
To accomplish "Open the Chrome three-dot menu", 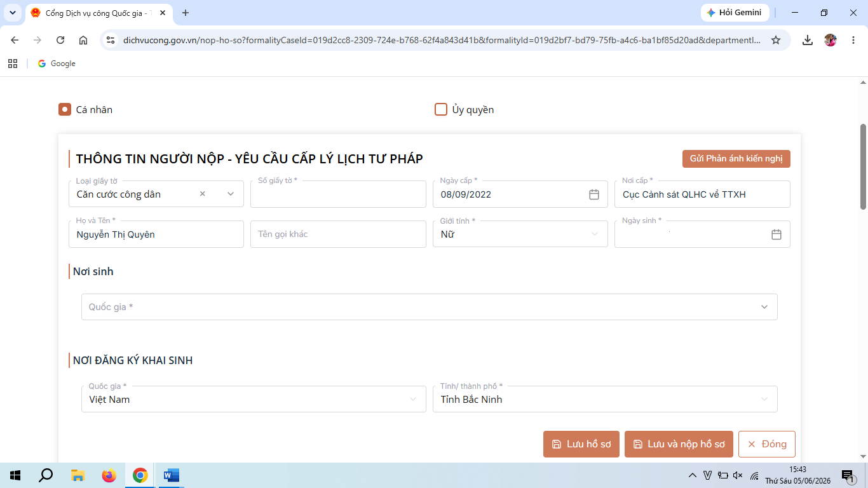I will coord(853,40).
